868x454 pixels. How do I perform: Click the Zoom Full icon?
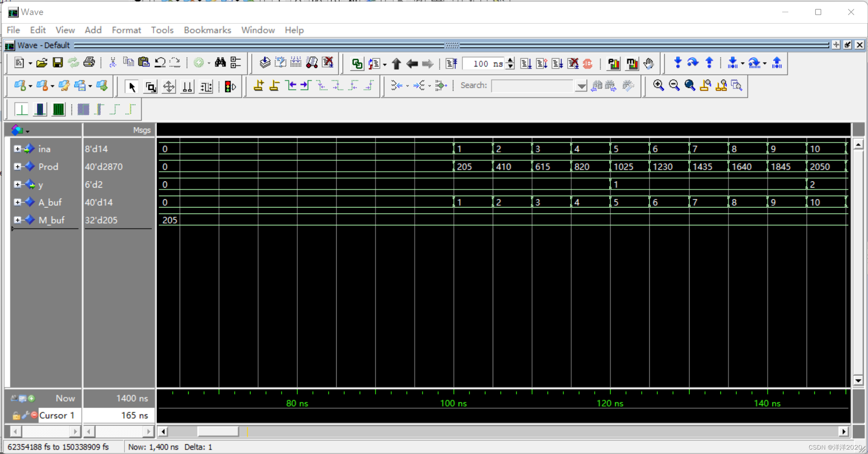point(690,85)
